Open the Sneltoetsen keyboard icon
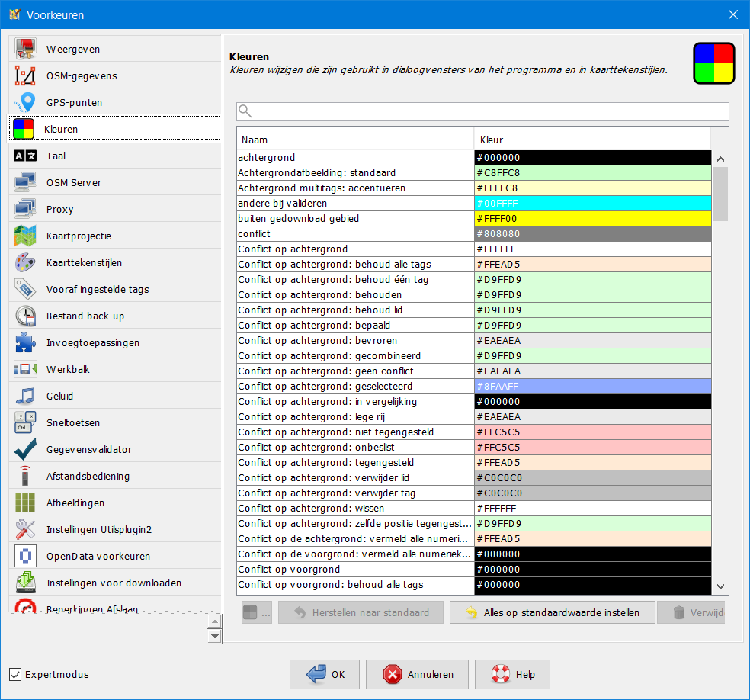Viewport: 750px width, 700px height. pyautogui.click(x=25, y=422)
